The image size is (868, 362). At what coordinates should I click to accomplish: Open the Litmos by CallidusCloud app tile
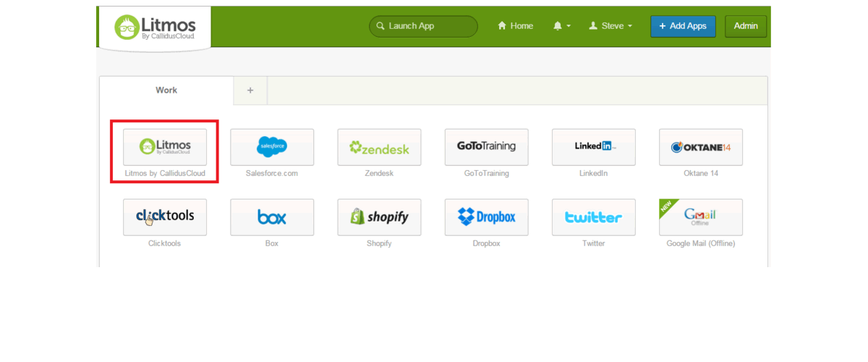coord(165,147)
